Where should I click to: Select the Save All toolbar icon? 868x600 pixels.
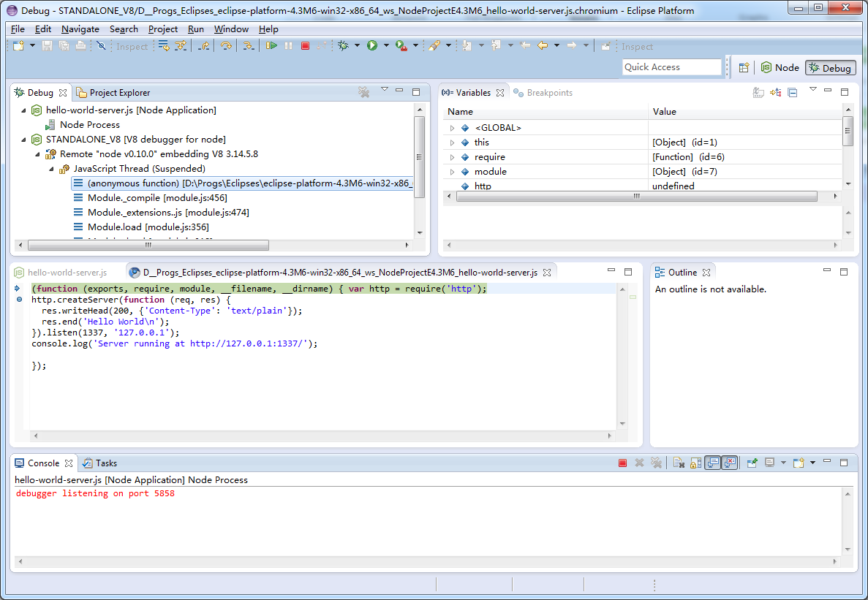click(x=64, y=45)
